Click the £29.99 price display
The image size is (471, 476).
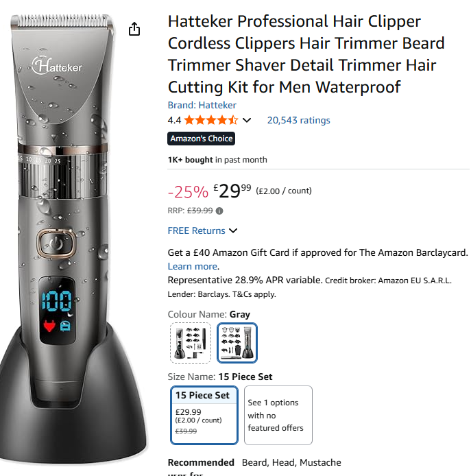232,191
